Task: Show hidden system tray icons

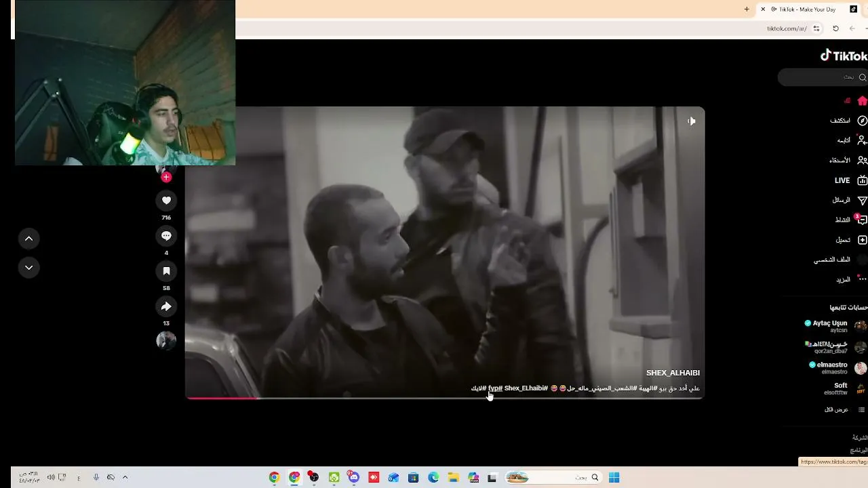Action: pyautogui.click(x=125, y=477)
